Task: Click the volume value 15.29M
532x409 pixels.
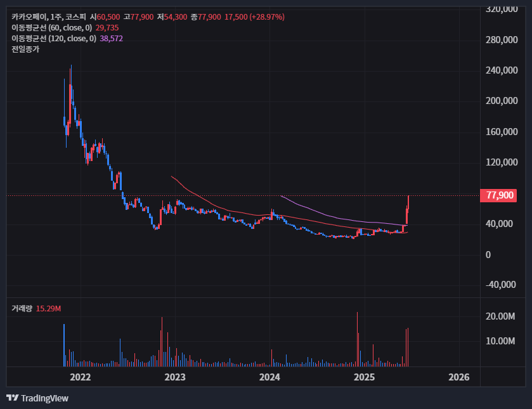Action: pos(49,309)
